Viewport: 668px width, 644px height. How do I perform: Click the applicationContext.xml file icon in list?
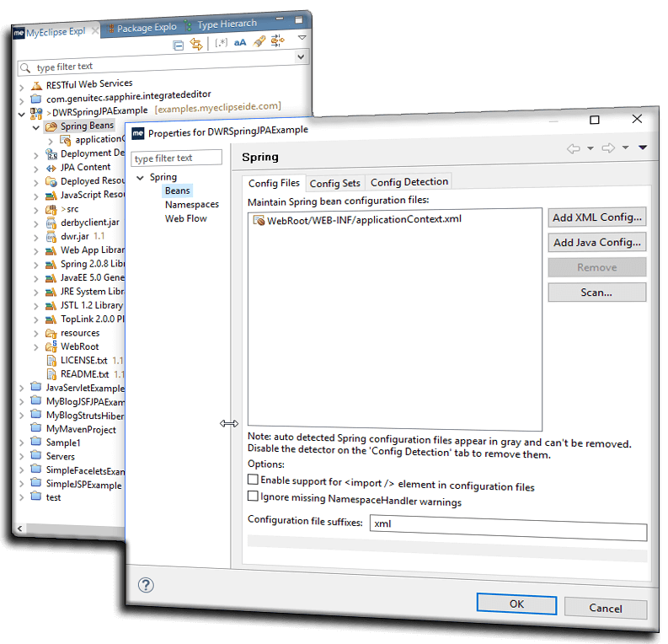pos(259,220)
